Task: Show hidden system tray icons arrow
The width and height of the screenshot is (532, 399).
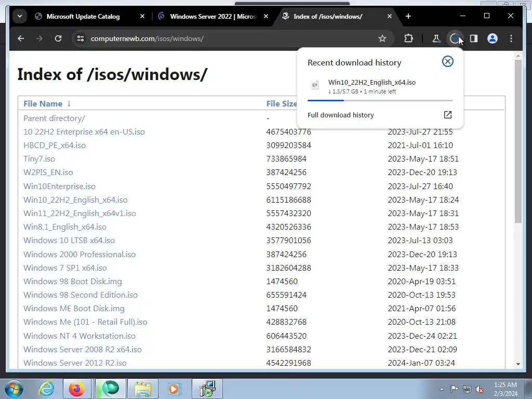Action: pyautogui.click(x=442, y=389)
